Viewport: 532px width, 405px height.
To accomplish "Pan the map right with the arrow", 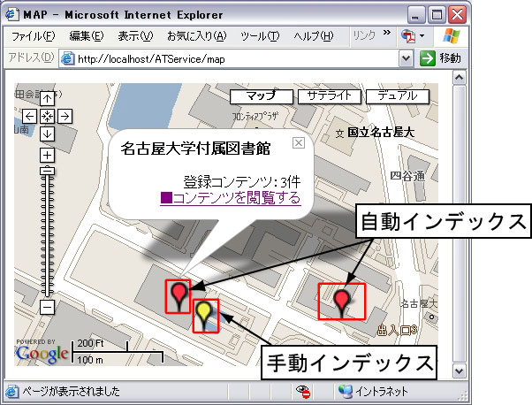I will [65, 117].
